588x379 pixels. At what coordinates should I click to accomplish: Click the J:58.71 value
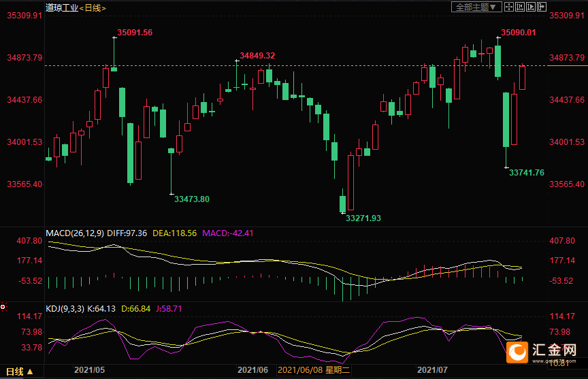pyautogui.click(x=169, y=309)
